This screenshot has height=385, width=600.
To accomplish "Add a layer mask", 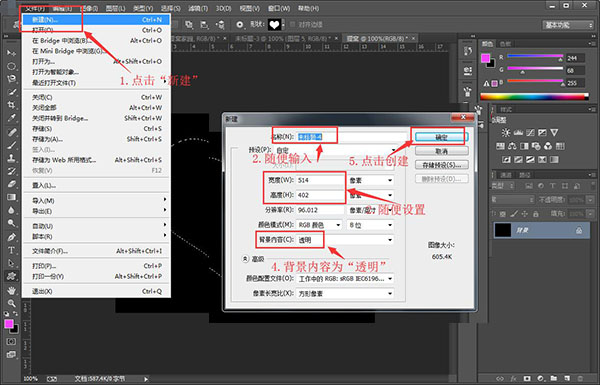I will point(527,378).
